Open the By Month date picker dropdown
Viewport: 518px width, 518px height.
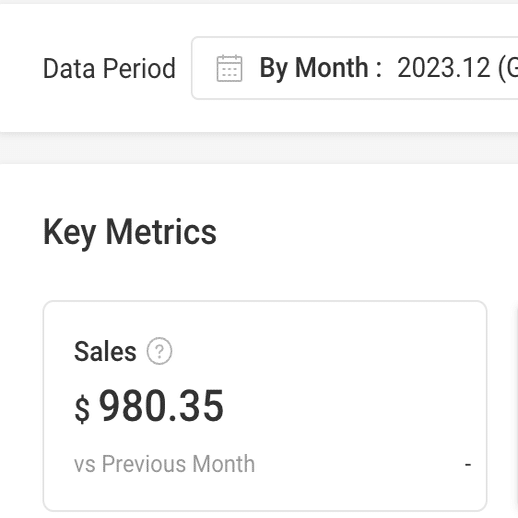(355, 68)
